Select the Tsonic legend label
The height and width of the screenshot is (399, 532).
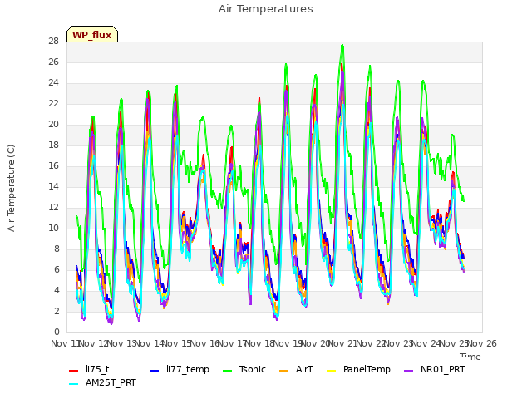click(253, 369)
